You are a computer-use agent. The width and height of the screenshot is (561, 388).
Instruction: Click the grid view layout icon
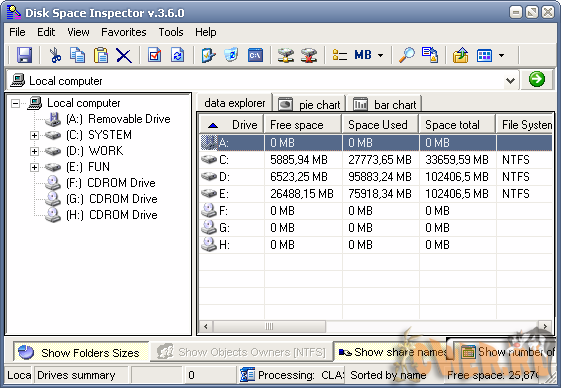[484, 55]
